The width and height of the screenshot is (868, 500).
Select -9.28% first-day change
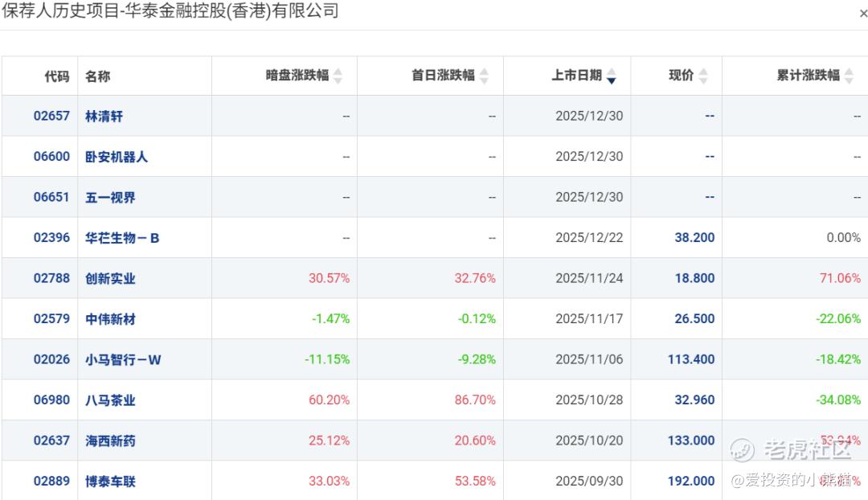(x=477, y=359)
